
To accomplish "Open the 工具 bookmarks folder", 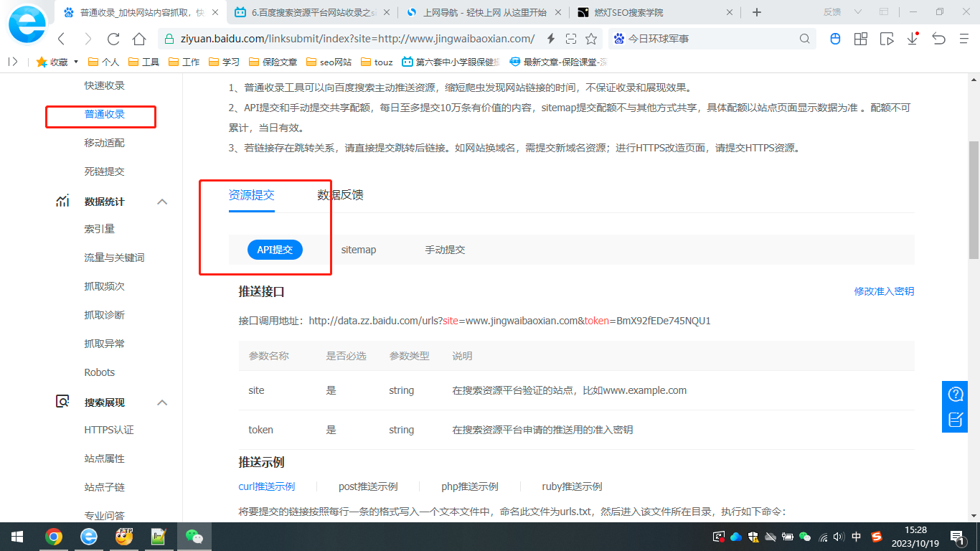I will tap(143, 62).
